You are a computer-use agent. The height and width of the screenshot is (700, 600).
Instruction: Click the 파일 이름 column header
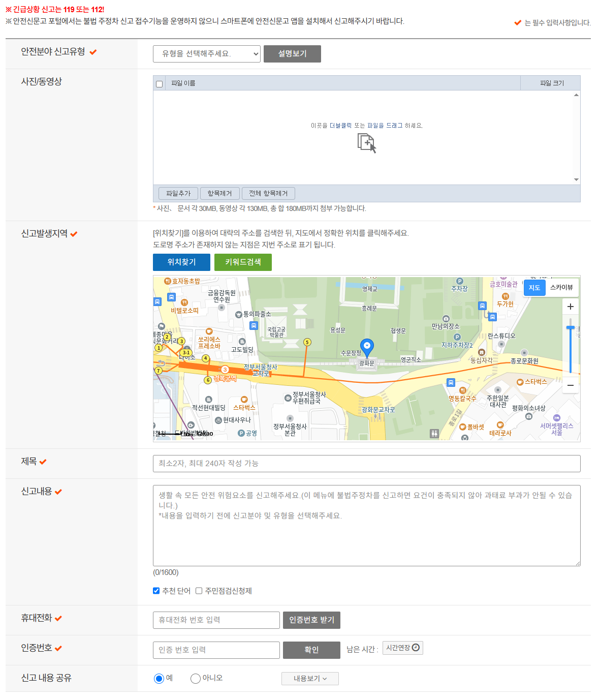click(343, 83)
